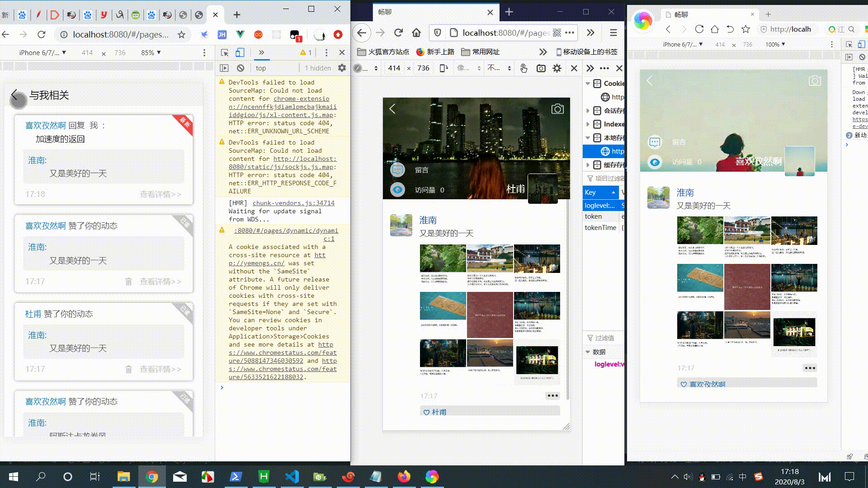Viewport: 868px width, 488px height.
Task: Open the iPhone 6/7 device dropdown in Chrome
Action: [42, 52]
